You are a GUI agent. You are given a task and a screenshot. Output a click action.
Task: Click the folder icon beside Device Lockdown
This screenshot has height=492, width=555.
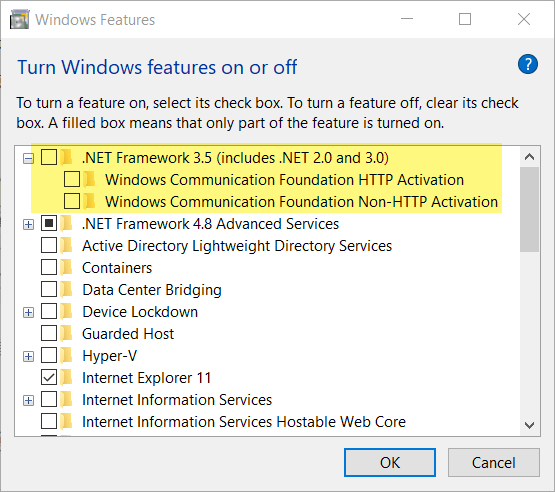coord(66,311)
